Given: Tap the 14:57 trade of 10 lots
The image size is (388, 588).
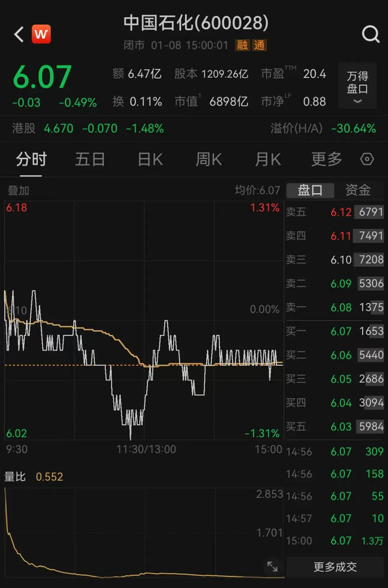Looking at the screenshot, I should 335,519.
